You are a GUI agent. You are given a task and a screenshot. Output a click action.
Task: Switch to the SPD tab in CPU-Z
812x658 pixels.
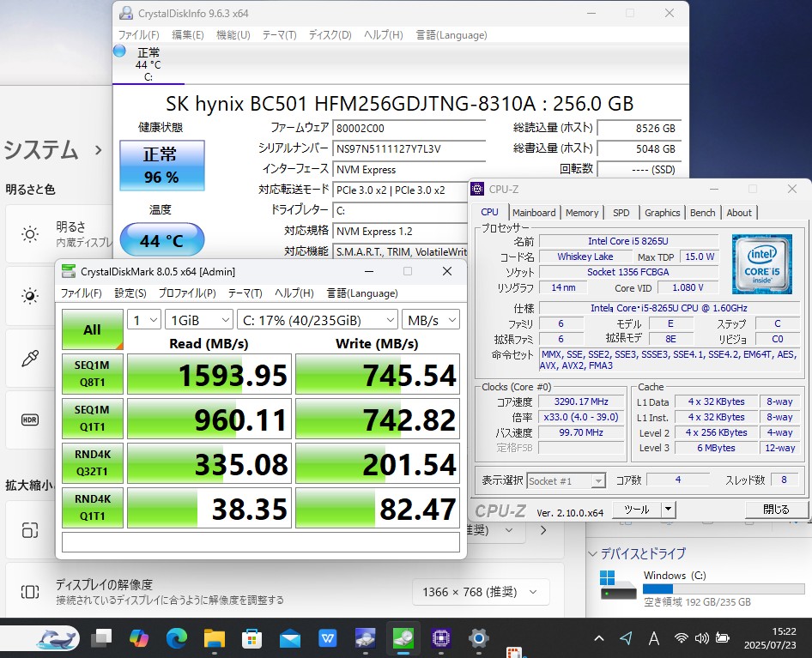(621, 213)
